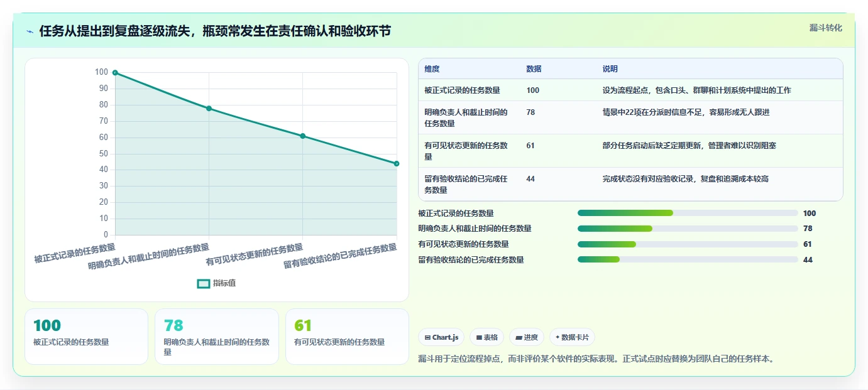Select the 进度 chip
The image size is (868, 390).
click(527, 337)
